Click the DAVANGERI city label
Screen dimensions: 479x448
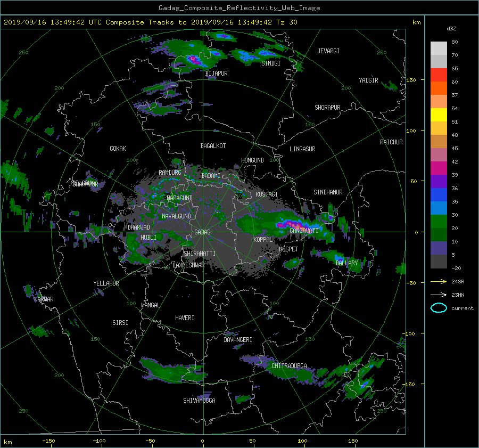tap(238, 340)
